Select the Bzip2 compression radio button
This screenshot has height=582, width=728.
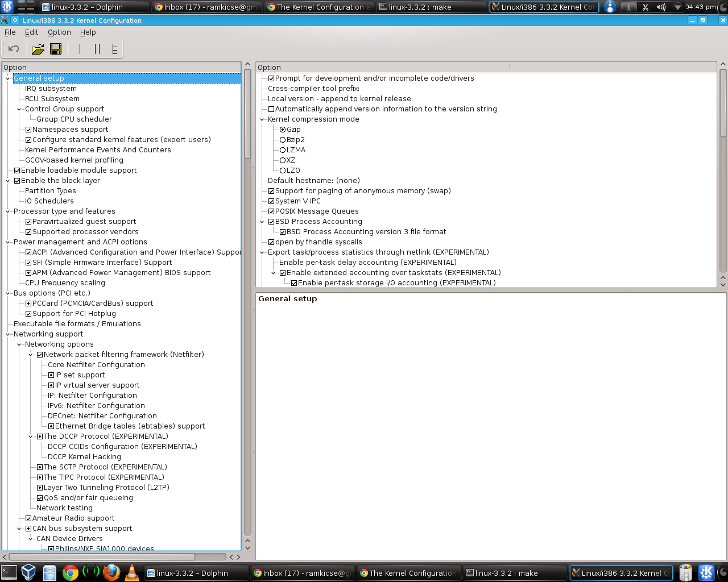click(283, 139)
